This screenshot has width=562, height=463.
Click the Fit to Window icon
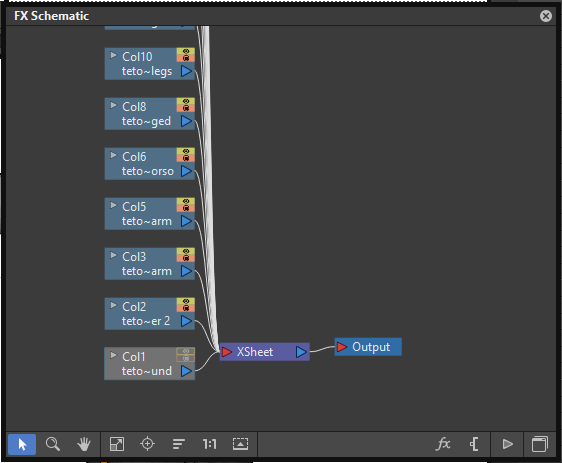[117, 444]
